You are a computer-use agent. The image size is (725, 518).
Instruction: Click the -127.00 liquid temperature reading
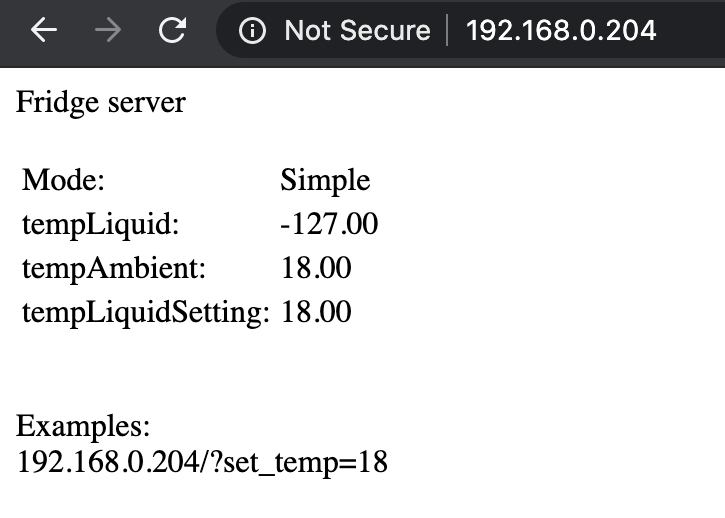pos(329,224)
